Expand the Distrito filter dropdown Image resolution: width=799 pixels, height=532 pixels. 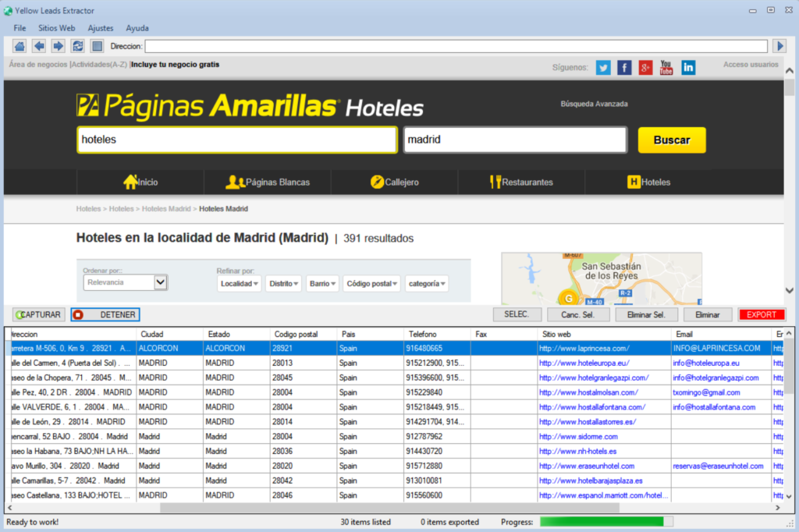[x=284, y=284]
